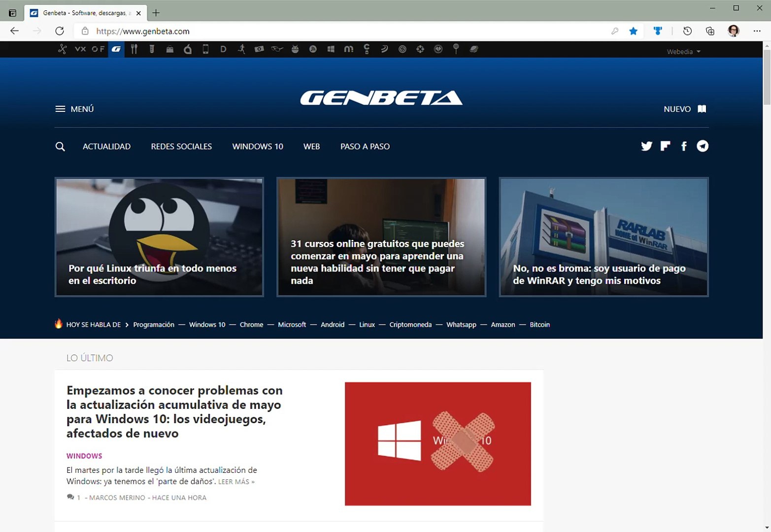Viewport: 771px width, 532px height.
Task: Open the browser profile avatar
Action: click(733, 31)
